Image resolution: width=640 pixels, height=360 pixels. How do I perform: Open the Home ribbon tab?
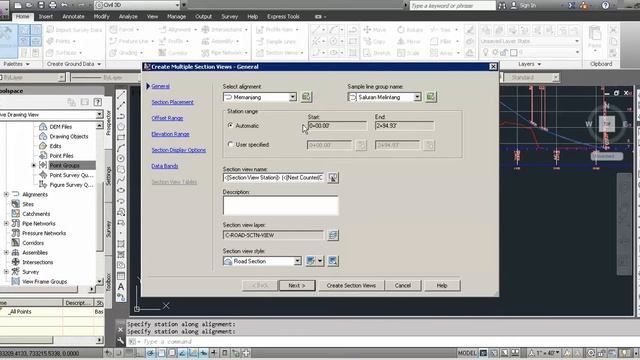[22, 16]
